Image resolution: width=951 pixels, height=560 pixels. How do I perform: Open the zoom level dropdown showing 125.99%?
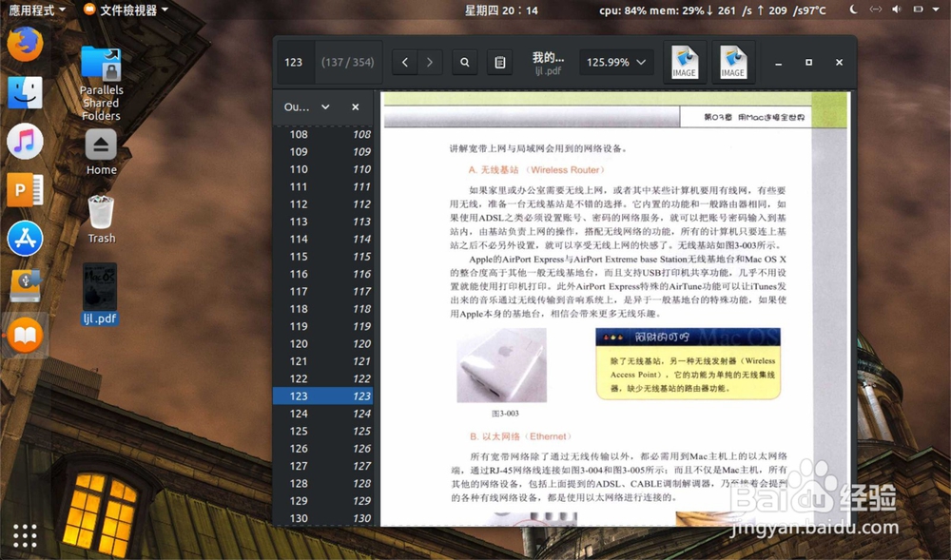coord(616,62)
